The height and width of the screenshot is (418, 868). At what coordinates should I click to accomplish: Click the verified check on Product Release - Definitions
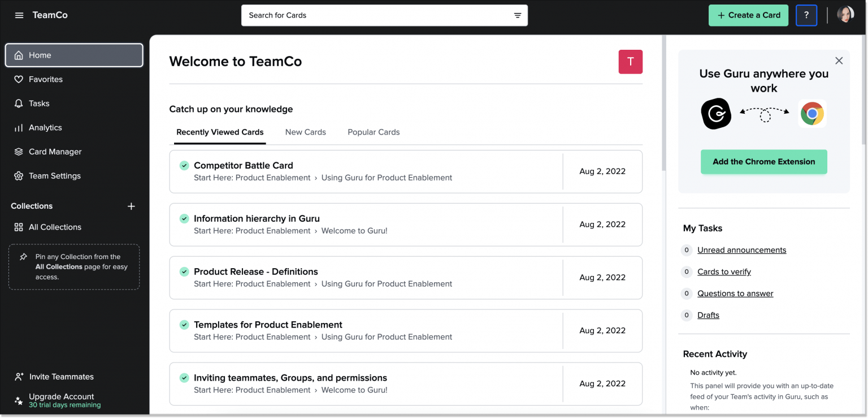[x=184, y=272]
